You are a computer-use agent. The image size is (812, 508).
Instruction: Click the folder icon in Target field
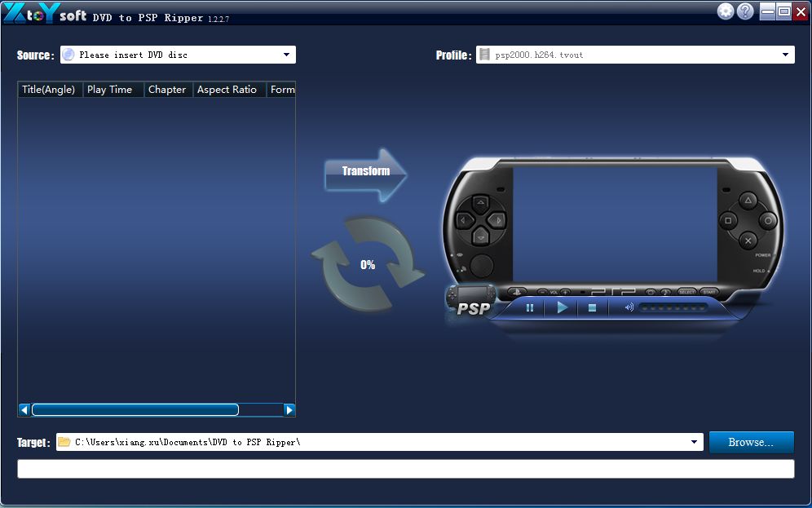click(64, 442)
